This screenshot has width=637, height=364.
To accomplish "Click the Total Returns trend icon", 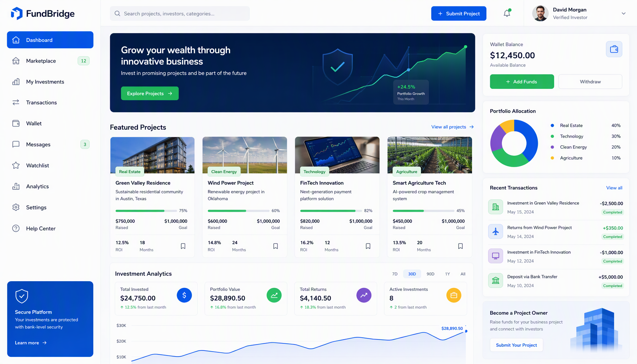I will (364, 295).
